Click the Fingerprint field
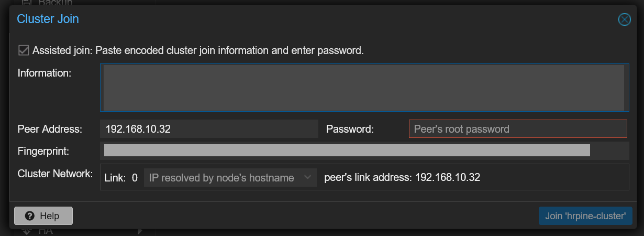 pos(364,151)
